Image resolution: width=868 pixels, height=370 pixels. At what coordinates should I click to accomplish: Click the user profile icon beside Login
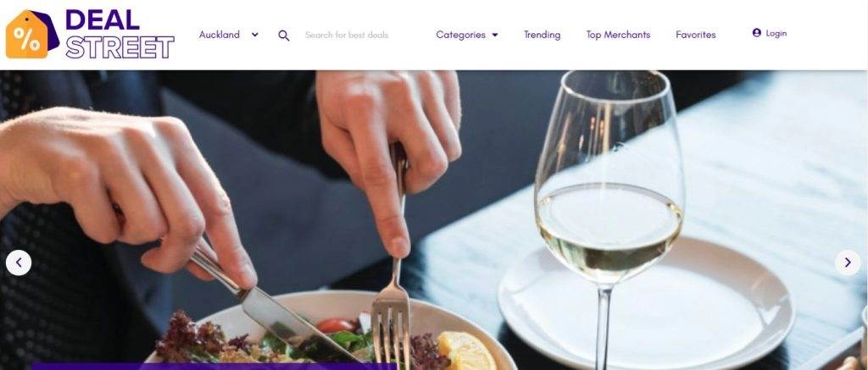[757, 33]
